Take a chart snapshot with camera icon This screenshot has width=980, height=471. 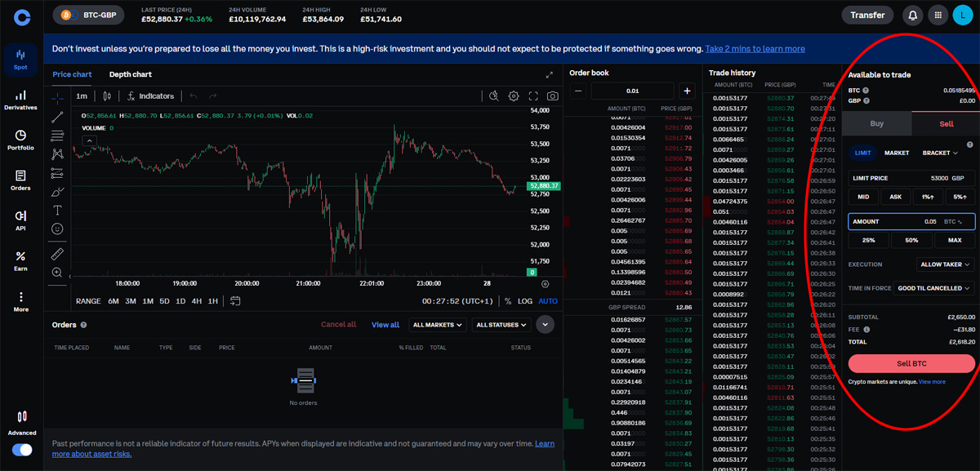coord(553,96)
